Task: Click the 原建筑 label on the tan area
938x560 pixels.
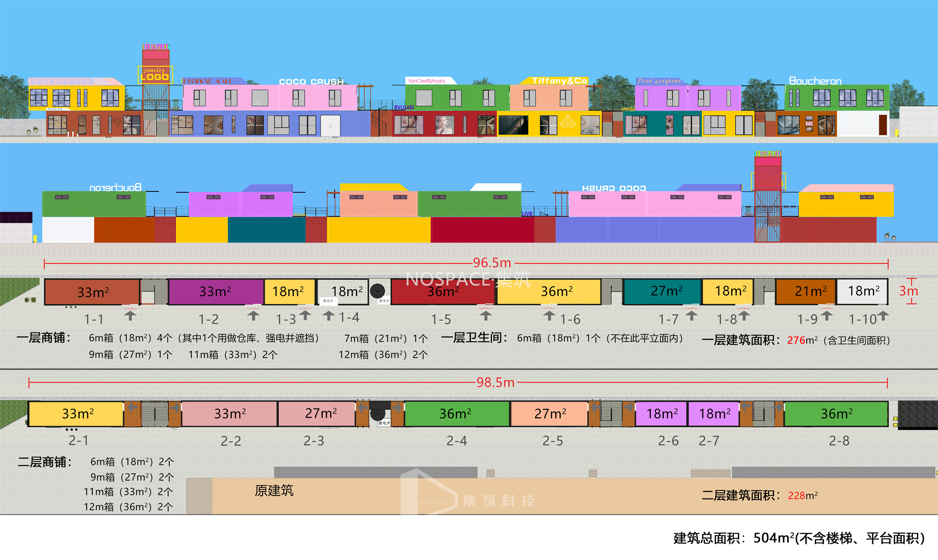Action: point(274,491)
